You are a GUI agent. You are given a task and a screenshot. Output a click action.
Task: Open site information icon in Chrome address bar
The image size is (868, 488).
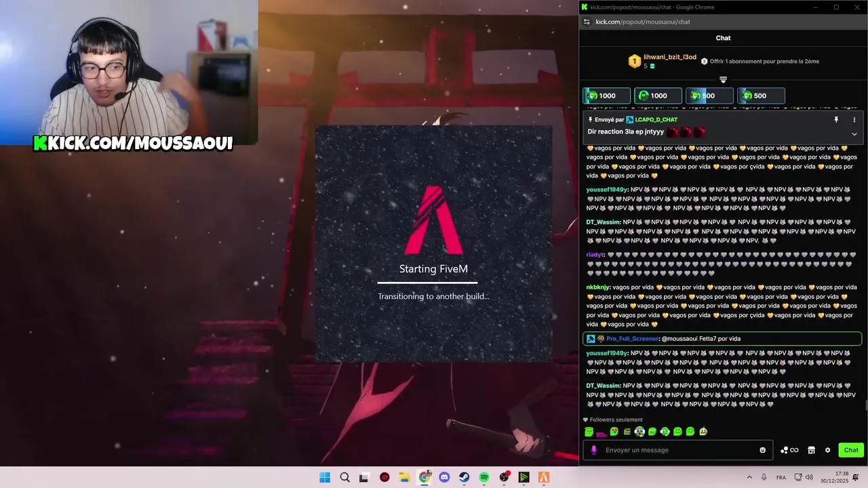pos(587,22)
